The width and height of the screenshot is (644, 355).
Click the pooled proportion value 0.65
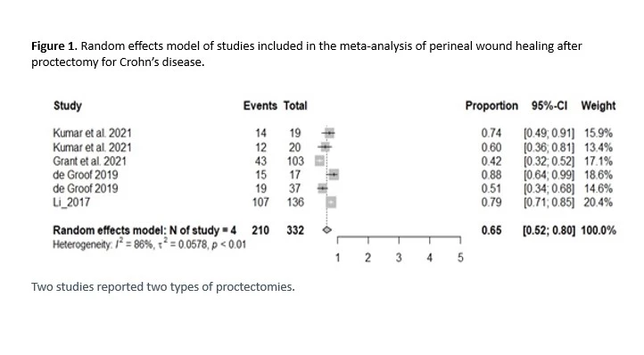coord(491,230)
